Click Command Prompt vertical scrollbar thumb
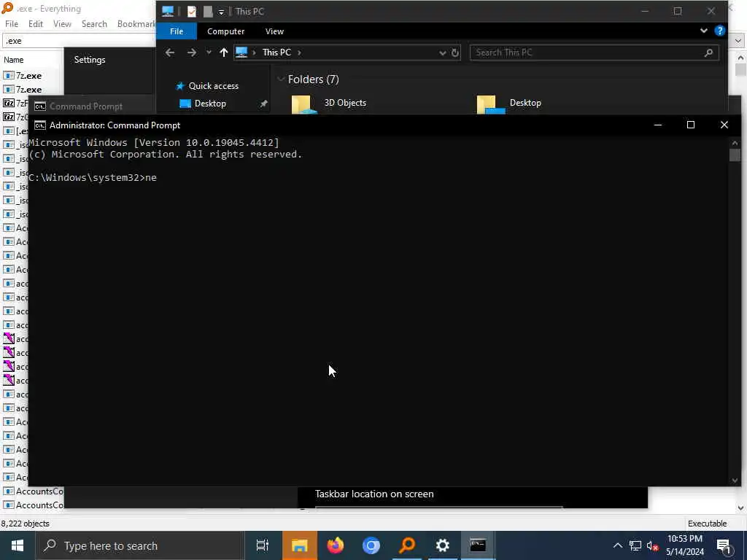 click(735, 155)
